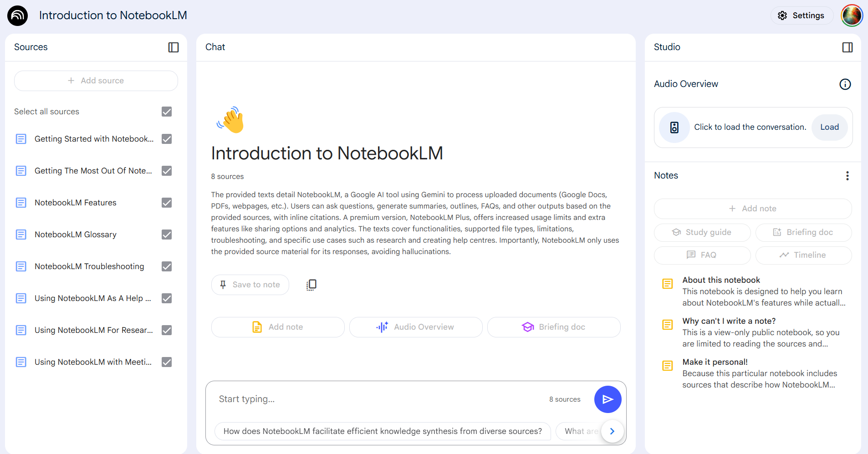Image resolution: width=868 pixels, height=454 pixels.
Task: Click the info icon next to Audio Overview
Action: pos(845,84)
